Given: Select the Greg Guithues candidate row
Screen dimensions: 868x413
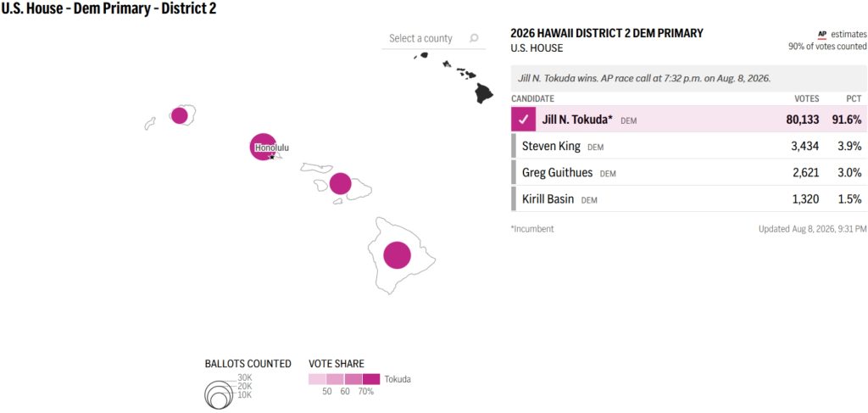Looking at the screenshot, I should [x=688, y=172].
